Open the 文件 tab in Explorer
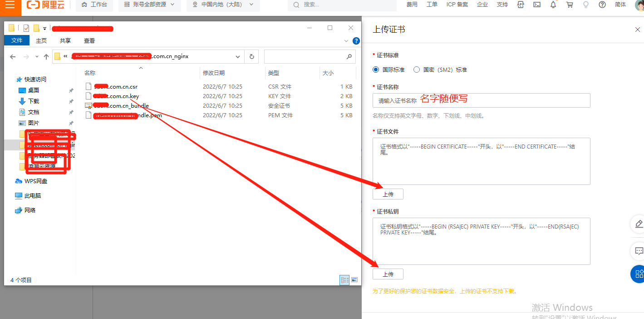The height and width of the screenshot is (319, 644). 17,40
